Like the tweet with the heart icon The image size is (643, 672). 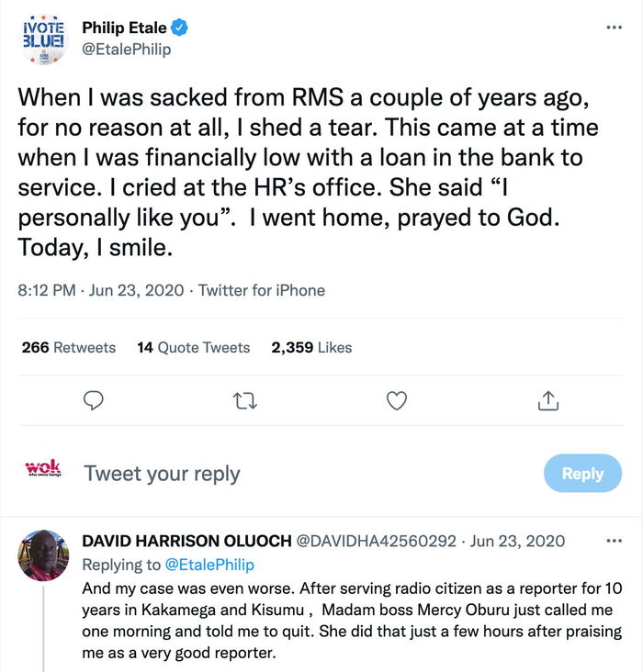396,400
